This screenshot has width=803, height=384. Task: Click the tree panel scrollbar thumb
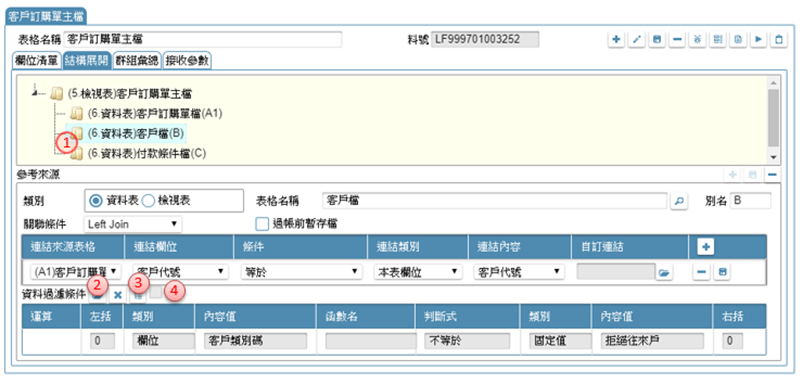773,118
